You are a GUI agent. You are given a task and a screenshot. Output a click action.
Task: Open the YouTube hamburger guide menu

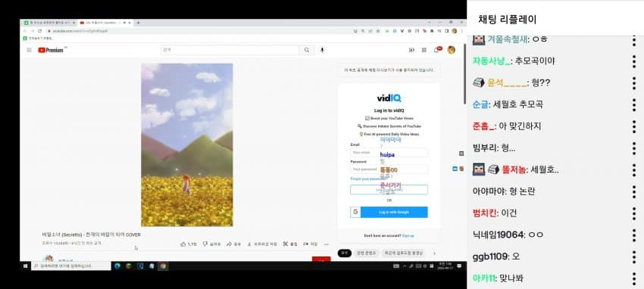point(29,50)
